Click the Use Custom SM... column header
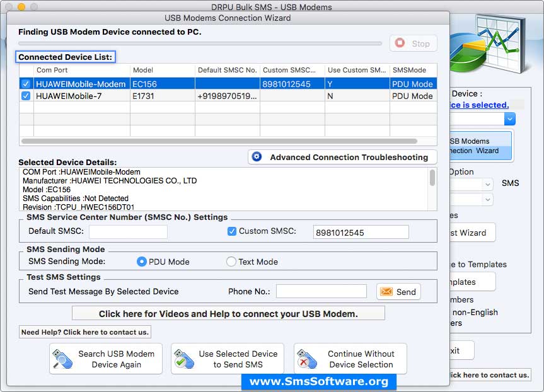Screen dimensions: 544x392 click(x=357, y=70)
